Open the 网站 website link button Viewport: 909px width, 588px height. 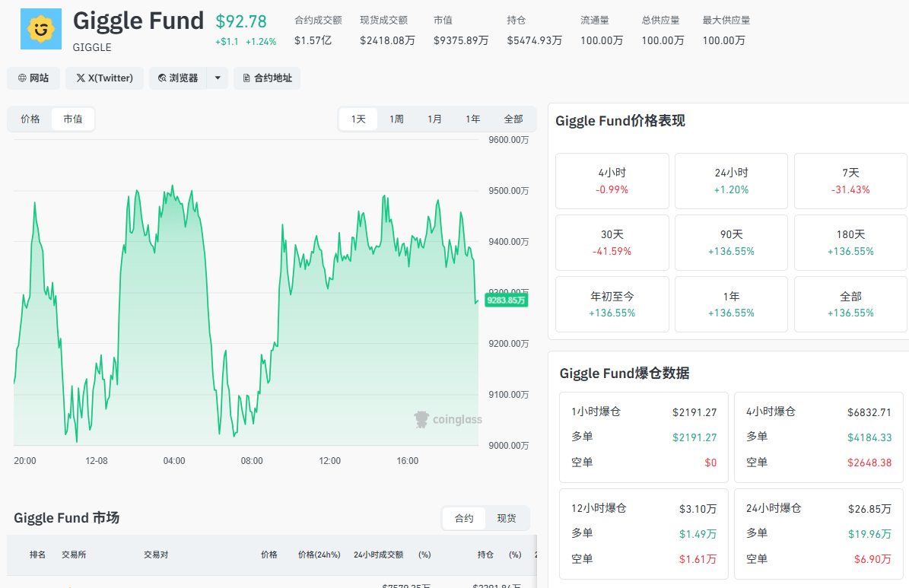point(33,78)
